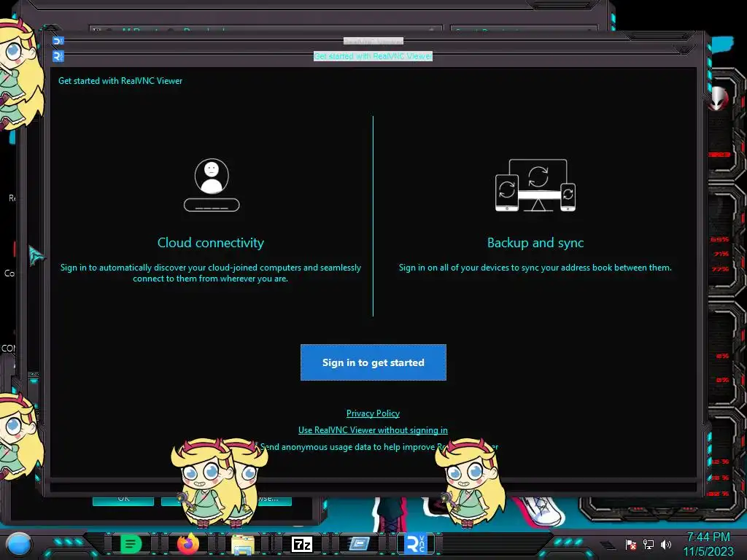Open the Privacy Policy link

(x=373, y=413)
